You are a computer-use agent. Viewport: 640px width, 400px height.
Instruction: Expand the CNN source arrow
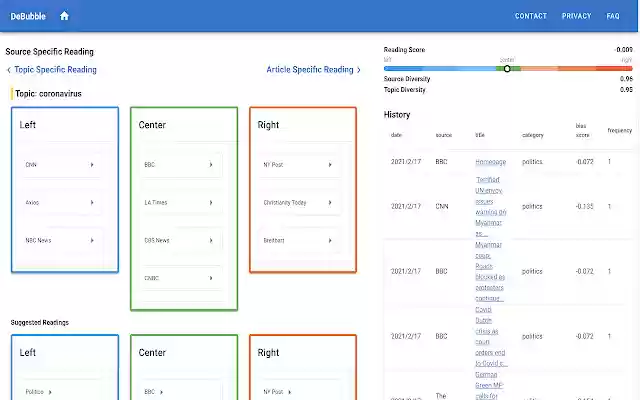pos(92,164)
